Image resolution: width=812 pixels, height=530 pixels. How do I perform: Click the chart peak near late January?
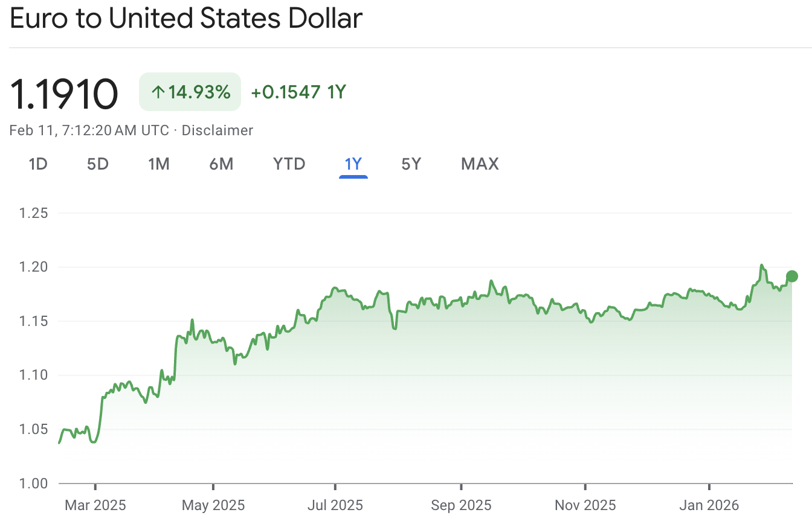[x=762, y=266]
